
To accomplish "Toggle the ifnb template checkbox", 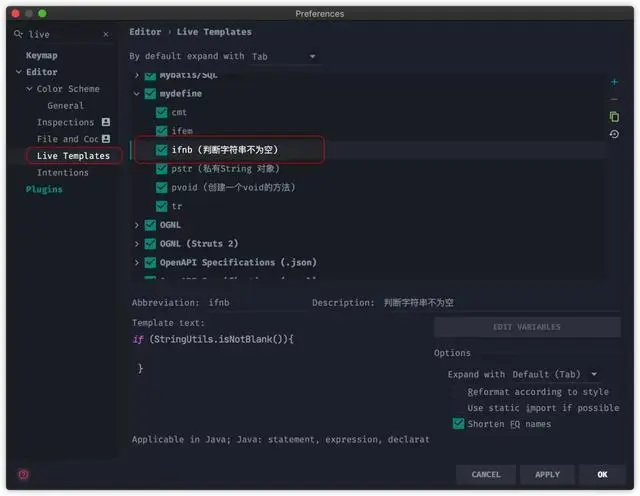I will 162,150.
